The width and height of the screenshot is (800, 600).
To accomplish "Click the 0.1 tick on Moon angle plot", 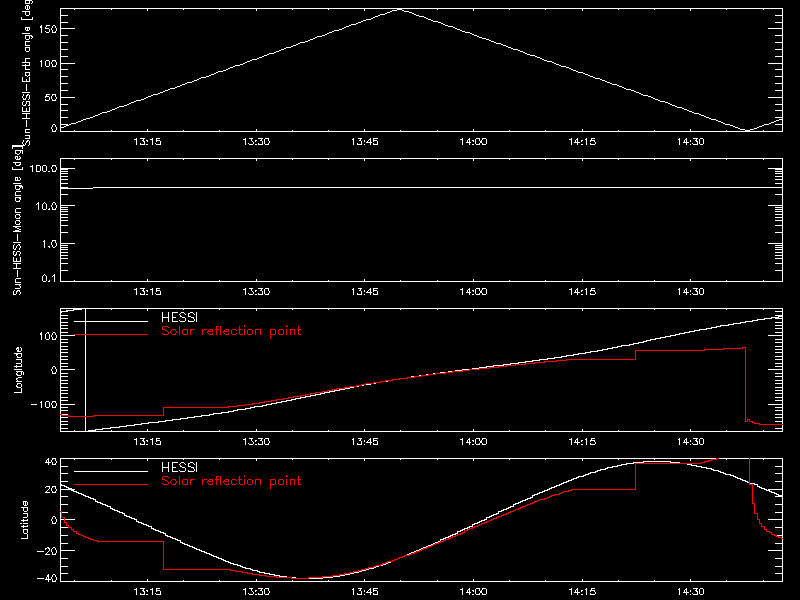I will pos(49,279).
